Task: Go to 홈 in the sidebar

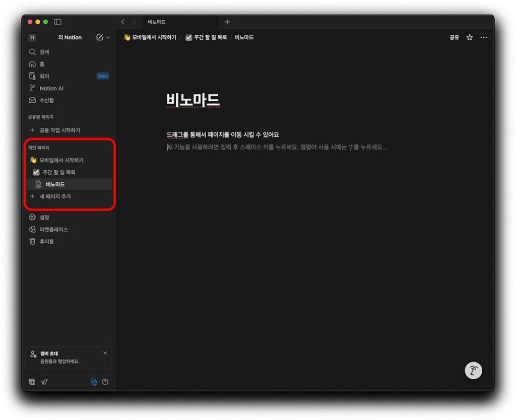Action: point(41,64)
